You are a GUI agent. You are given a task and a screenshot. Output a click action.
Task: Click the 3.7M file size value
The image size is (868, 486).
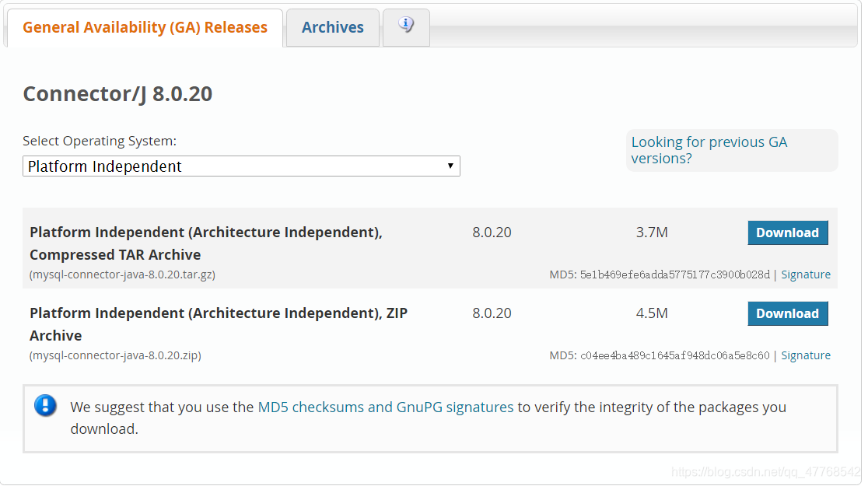[x=652, y=232]
